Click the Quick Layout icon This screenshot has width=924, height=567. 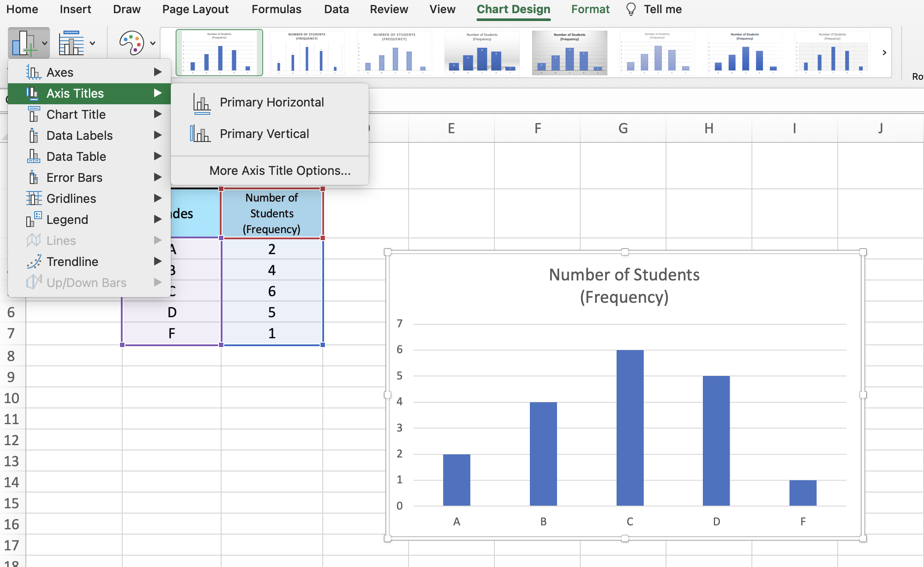click(x=71, y=42)
